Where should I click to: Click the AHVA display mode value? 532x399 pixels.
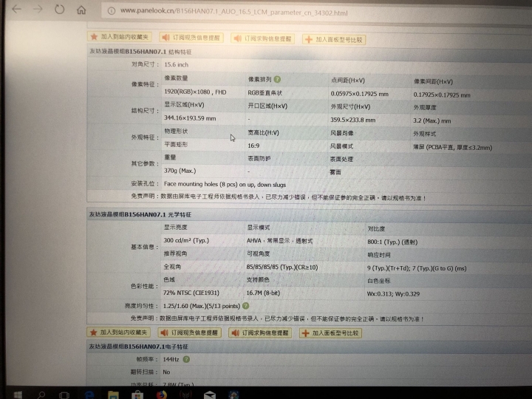coord(279,241)
